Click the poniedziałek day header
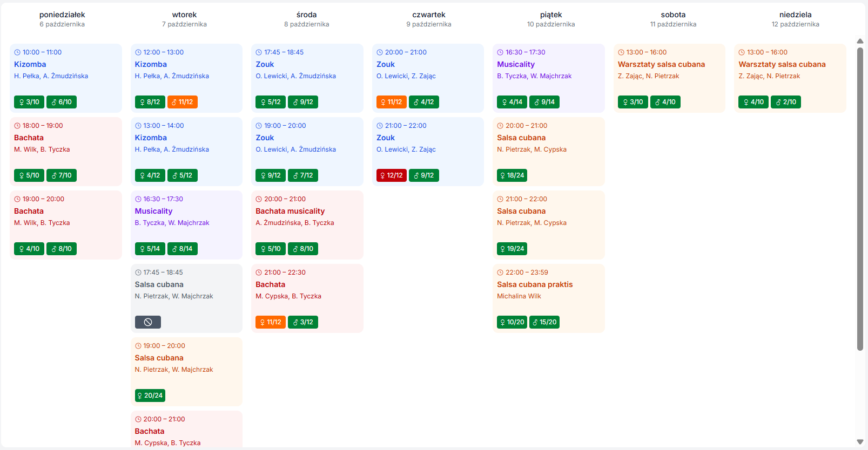The height and width of the screenshot is (450, 868). 62,15
